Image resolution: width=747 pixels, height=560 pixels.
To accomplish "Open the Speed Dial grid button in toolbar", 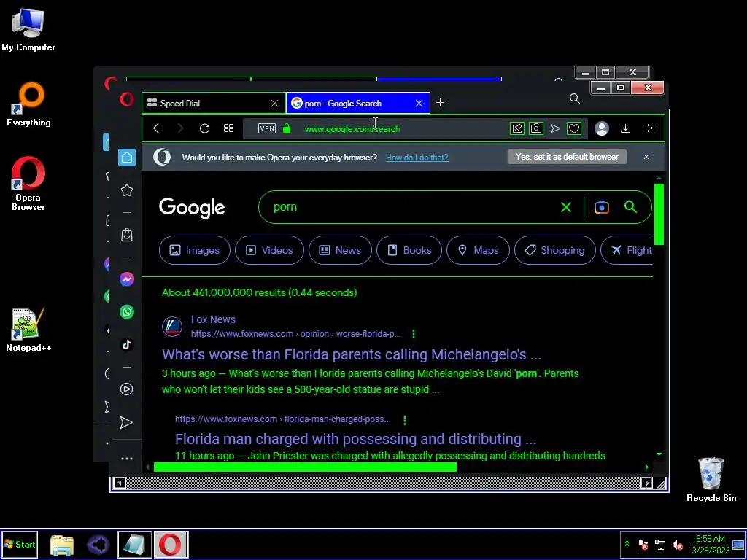I will [228, 128].
